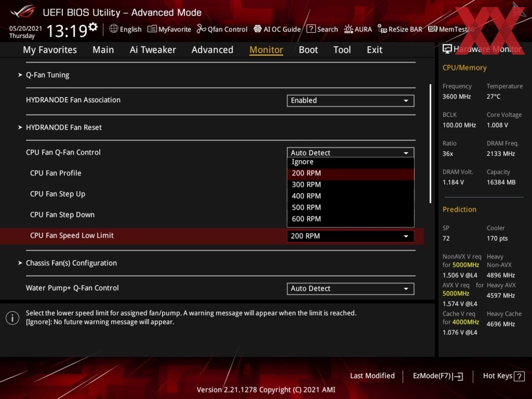
Task: Switch to the Main tab
Action: pyautogui.click(x=103, y=50)
